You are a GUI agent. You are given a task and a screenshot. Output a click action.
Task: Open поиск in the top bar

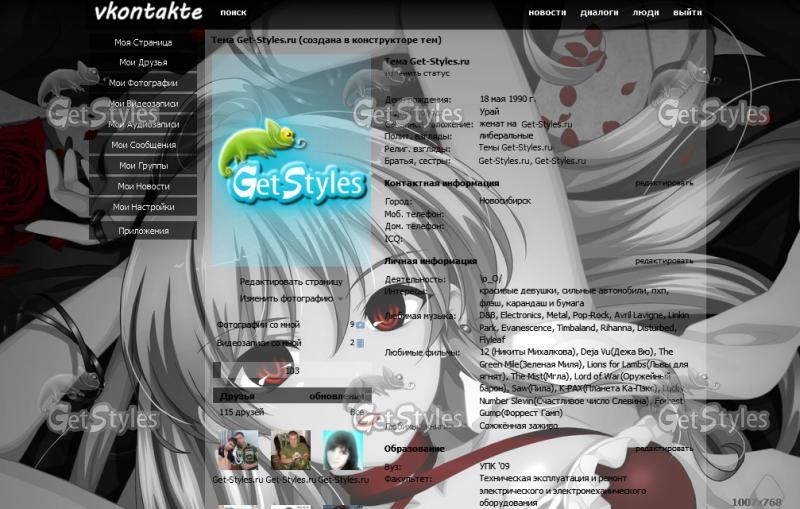click(x=233, y=12)
